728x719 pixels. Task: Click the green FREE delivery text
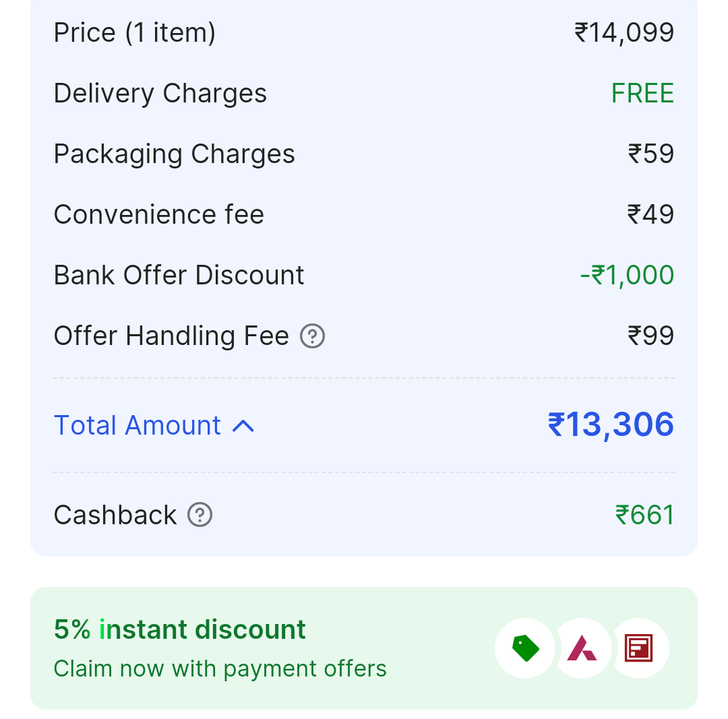tap(642, 93)
